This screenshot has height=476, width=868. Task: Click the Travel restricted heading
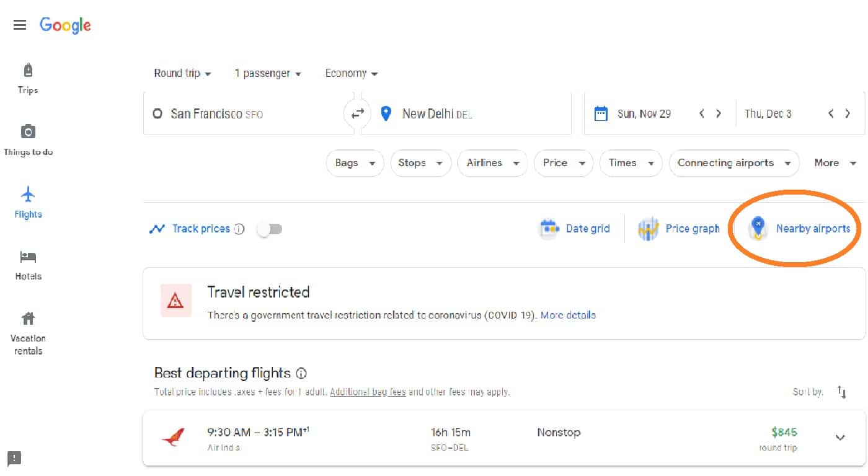click(x=259, y=292)
